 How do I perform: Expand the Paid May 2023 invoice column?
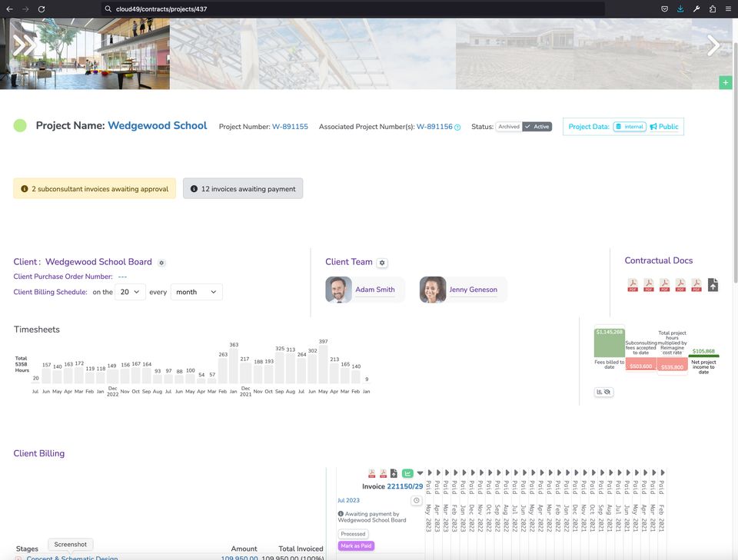(429, 472)
